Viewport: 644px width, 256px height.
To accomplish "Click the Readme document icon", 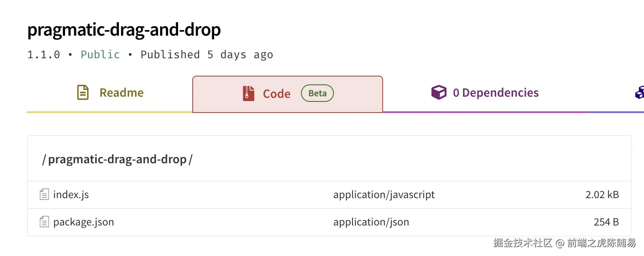I will pos(82,93).
